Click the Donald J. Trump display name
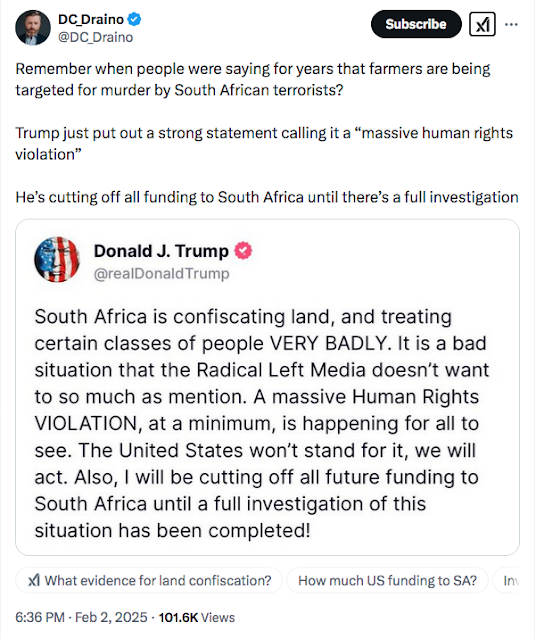Image resolution: width=536 pixels, height=639 pixels. click(x=161, y=251)
